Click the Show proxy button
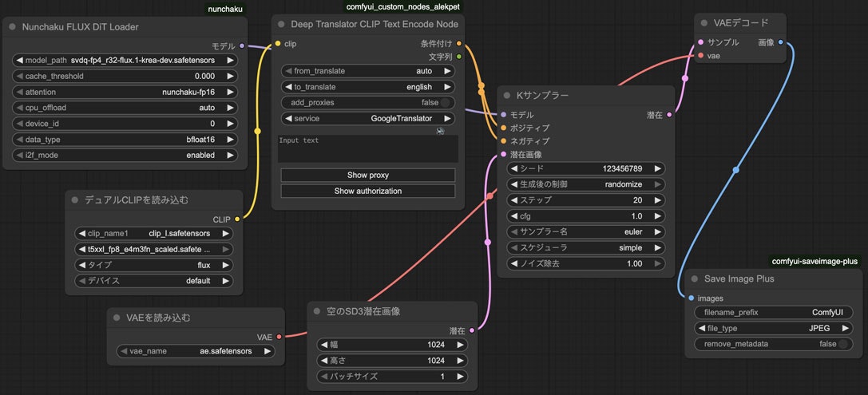The image size is (868, 395). 368,175
